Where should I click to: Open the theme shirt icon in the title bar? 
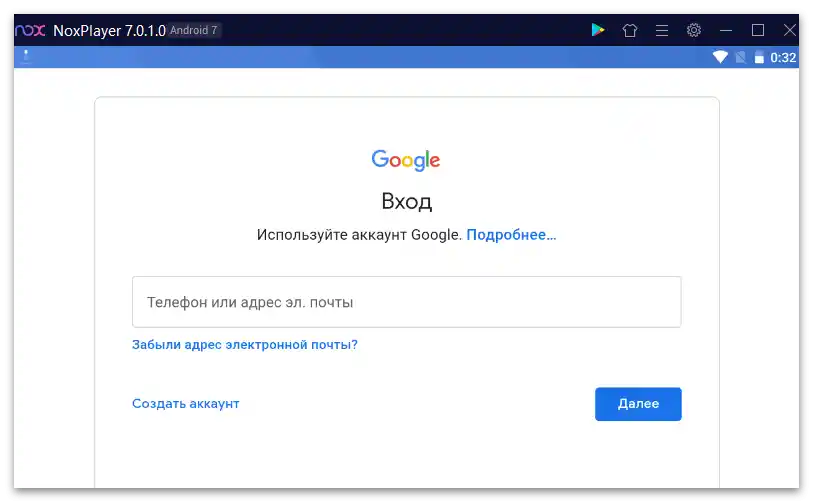click(x=629, y=31)
